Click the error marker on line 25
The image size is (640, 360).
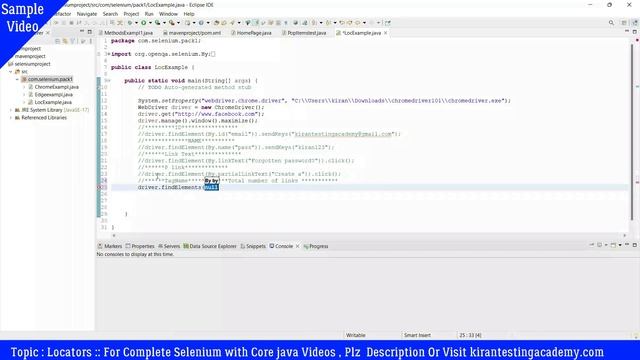[99, 187]
